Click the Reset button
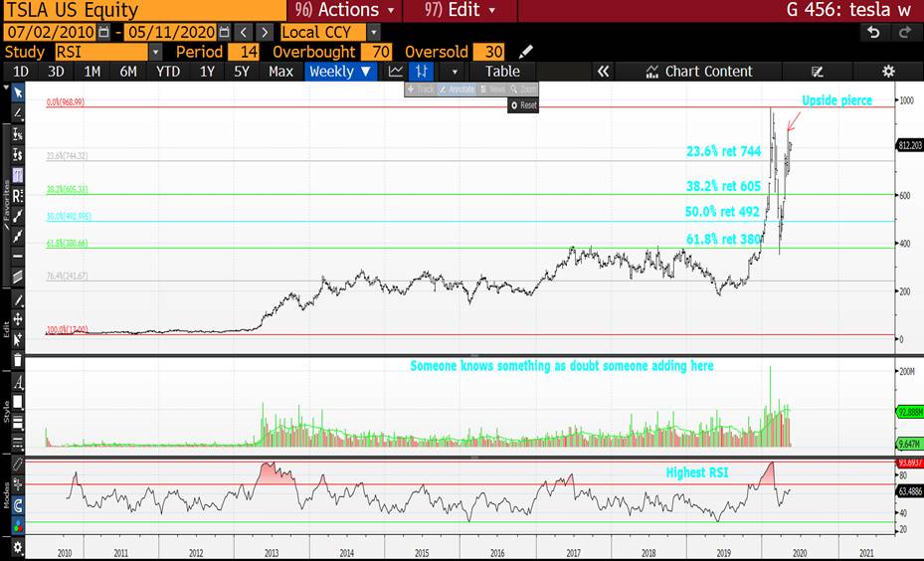The image size is (924, 561). point(523,105)
